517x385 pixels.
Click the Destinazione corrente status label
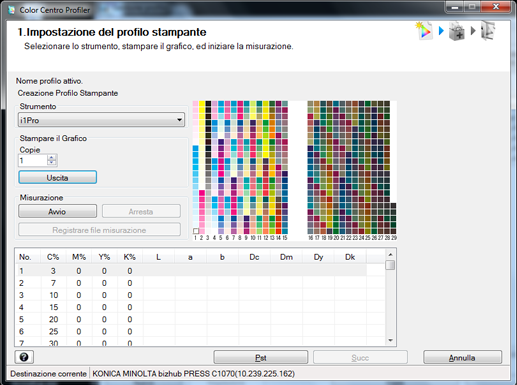pyautogui.click(x=48, y=374)
